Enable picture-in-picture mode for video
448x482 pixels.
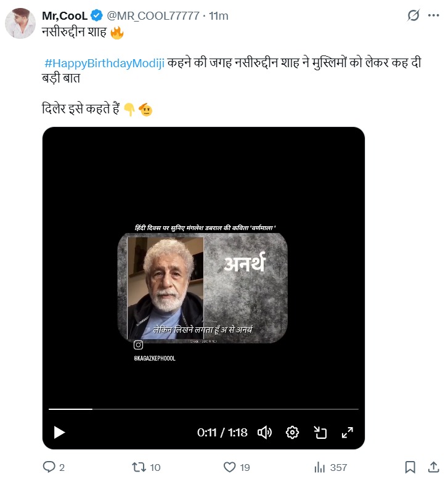tap(320, 432)
